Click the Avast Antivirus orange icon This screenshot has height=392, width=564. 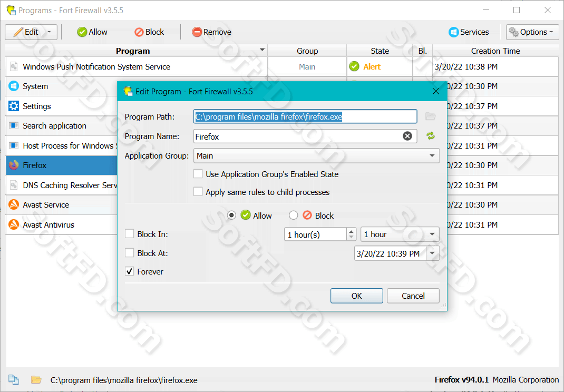(14, 224)
